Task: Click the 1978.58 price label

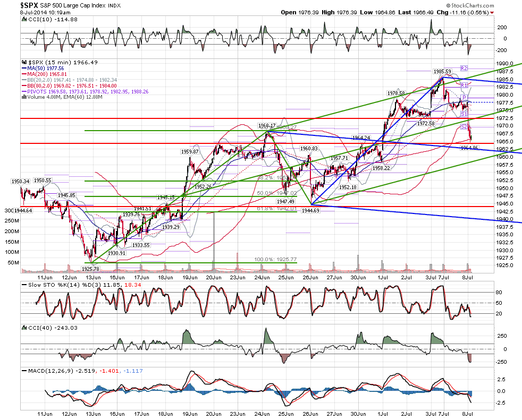Action: click(x=396, y=93)
